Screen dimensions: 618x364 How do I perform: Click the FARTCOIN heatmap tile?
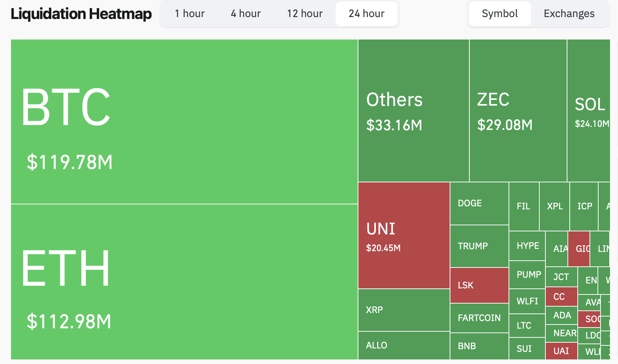(479, 318)
